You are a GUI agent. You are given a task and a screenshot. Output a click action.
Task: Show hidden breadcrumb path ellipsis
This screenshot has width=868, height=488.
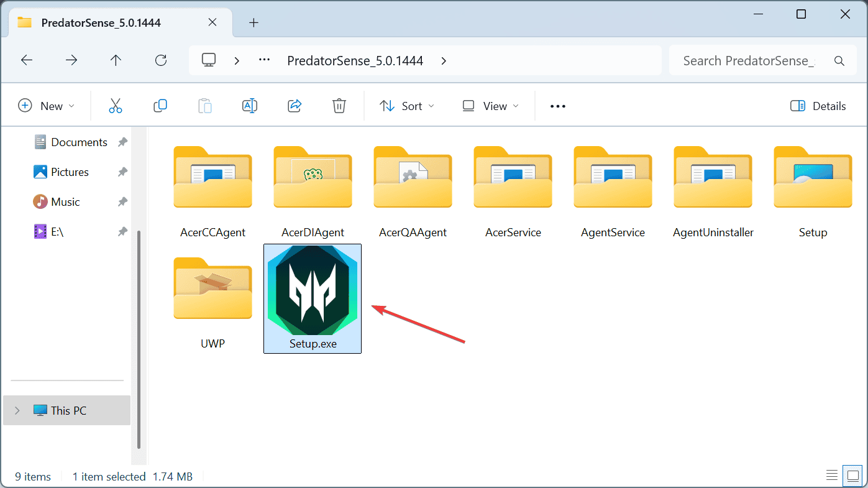pos(264,60)
